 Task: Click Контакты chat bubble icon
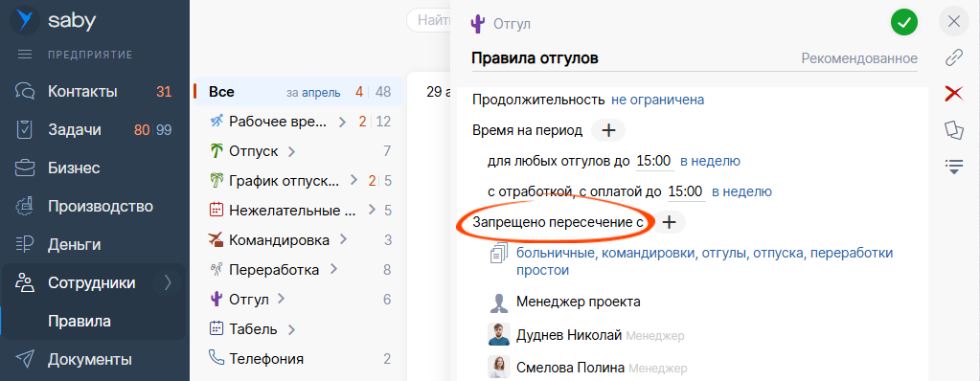24,92
